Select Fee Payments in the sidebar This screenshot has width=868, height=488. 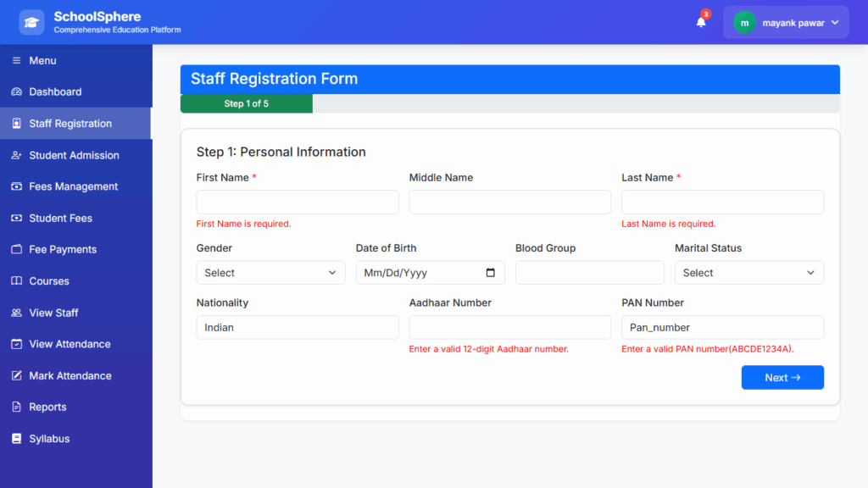[x=63, y=250]
